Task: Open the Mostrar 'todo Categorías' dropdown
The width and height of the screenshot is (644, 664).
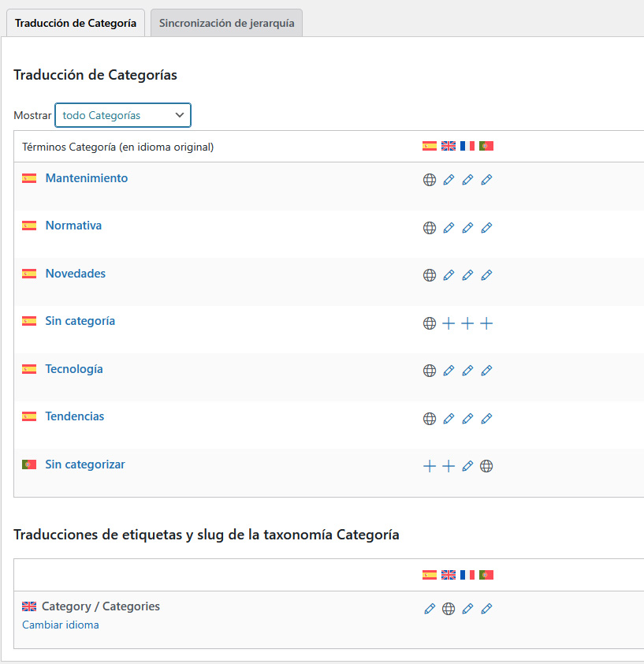Action: point(123,115)
